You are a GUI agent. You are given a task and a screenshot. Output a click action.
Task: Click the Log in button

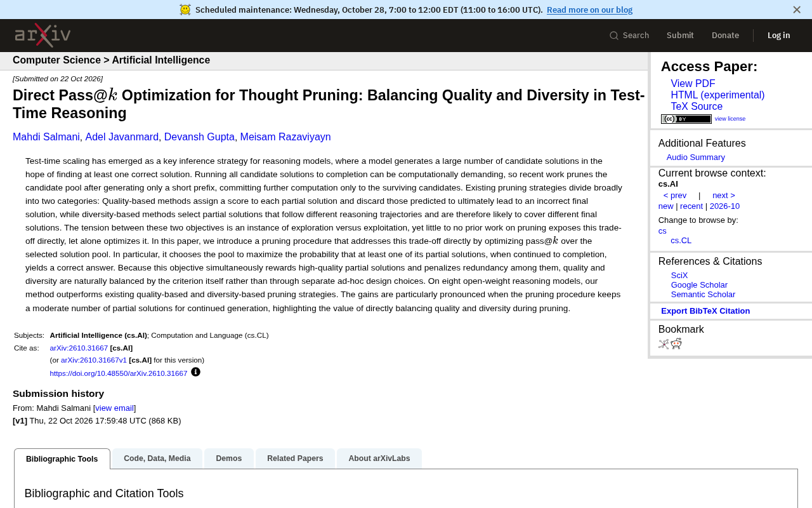[x=778, y=36]
